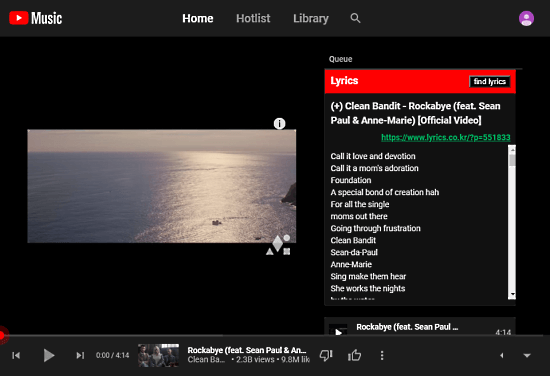Open the purple account avatar

526,18
